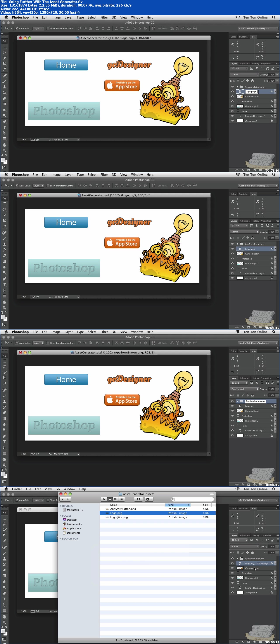Screen dimensions: 280x644
Task: Hide the Logo.jpg5 layer via its eye icon
Action: click(x=232, y=249)
